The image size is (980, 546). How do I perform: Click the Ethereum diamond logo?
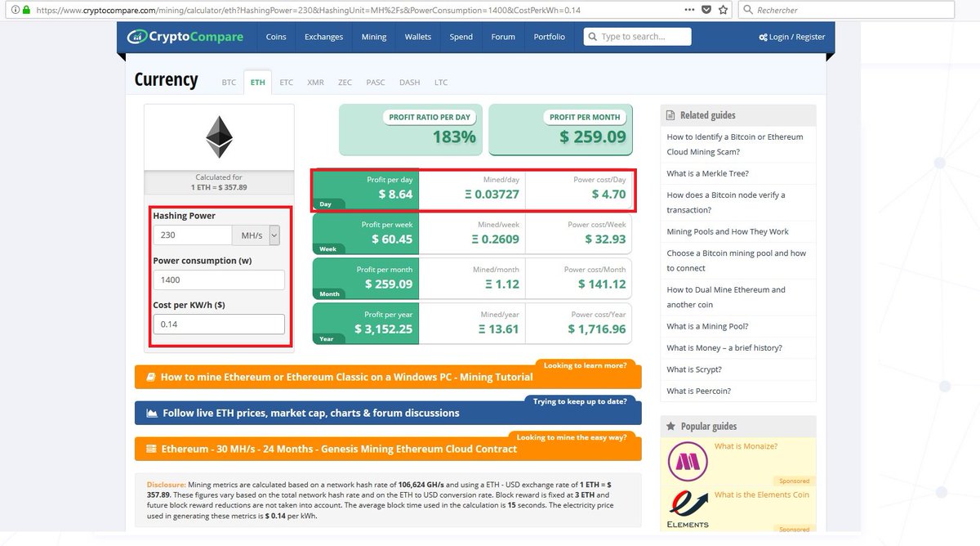218,136
